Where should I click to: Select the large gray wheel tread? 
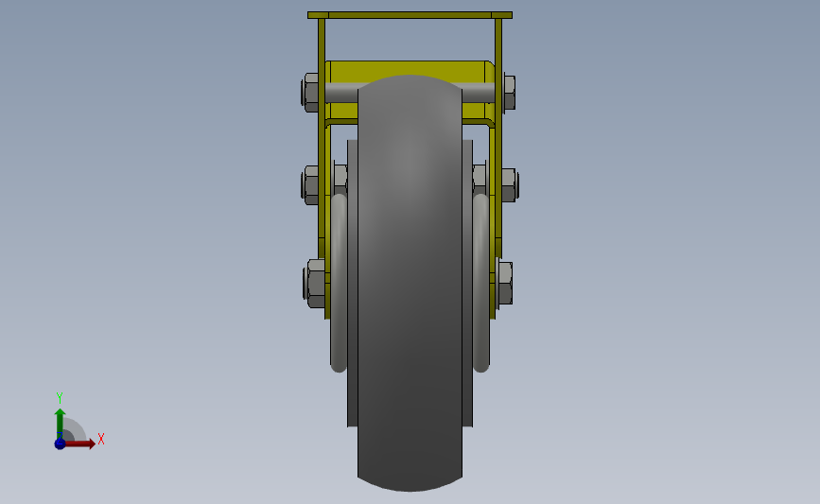point(410,283)
